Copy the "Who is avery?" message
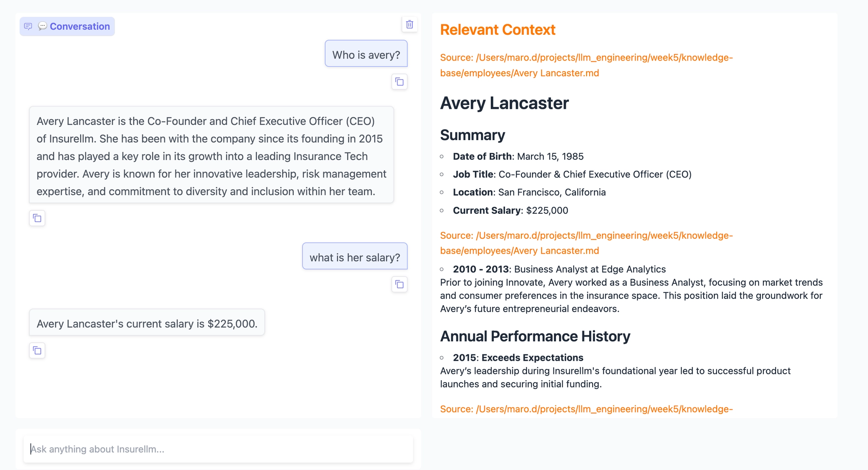868x470 pixels. point(399,82)
